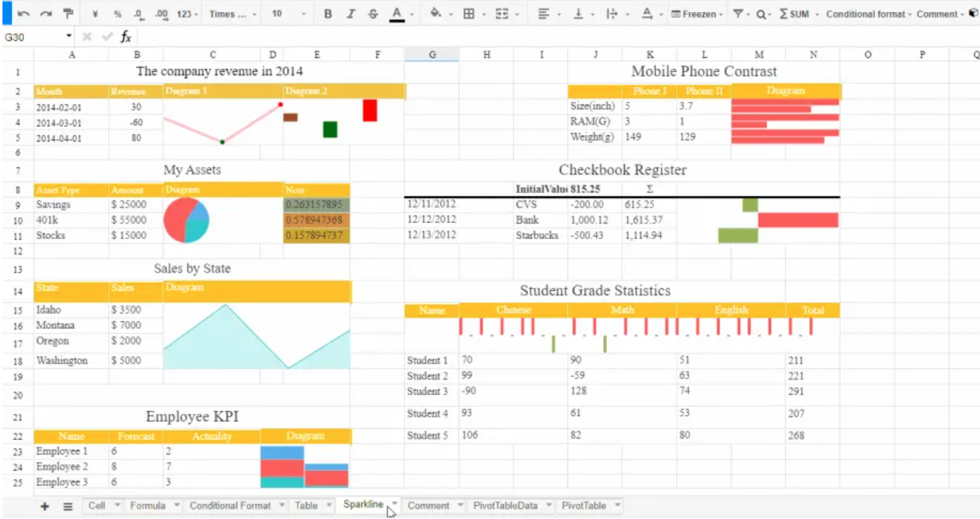
Task: Click the fill color bucket icon
Action: (x=435, y=14)
